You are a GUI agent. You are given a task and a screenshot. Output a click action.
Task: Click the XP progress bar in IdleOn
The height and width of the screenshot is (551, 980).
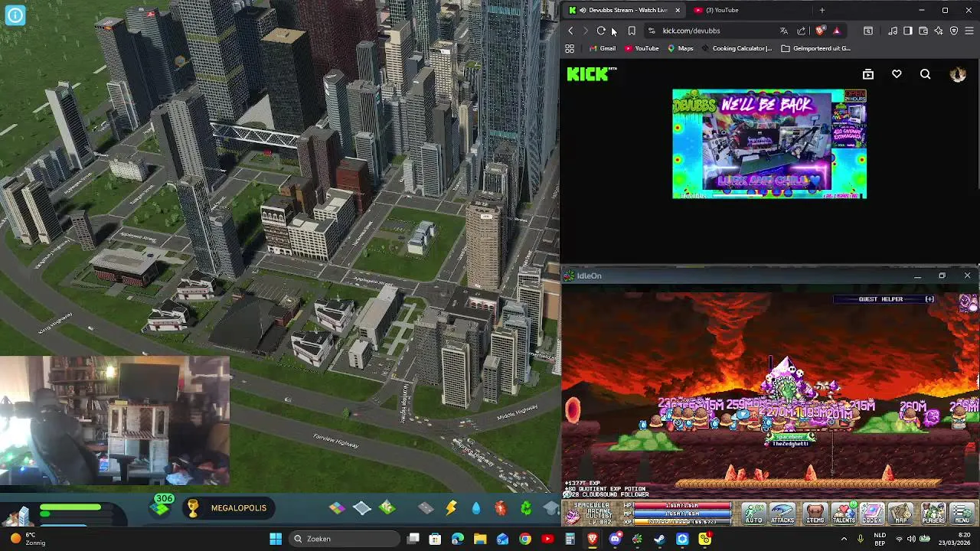[x=681, y=522]
